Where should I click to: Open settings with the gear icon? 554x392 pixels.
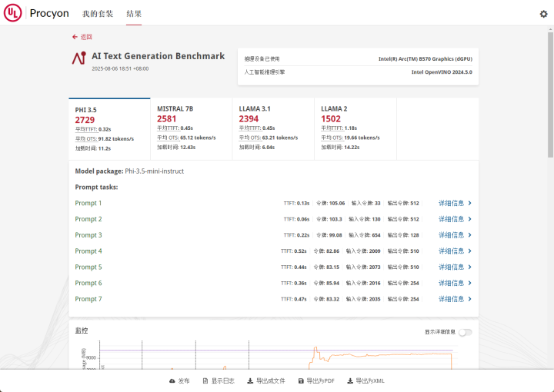tap(543, 14)
